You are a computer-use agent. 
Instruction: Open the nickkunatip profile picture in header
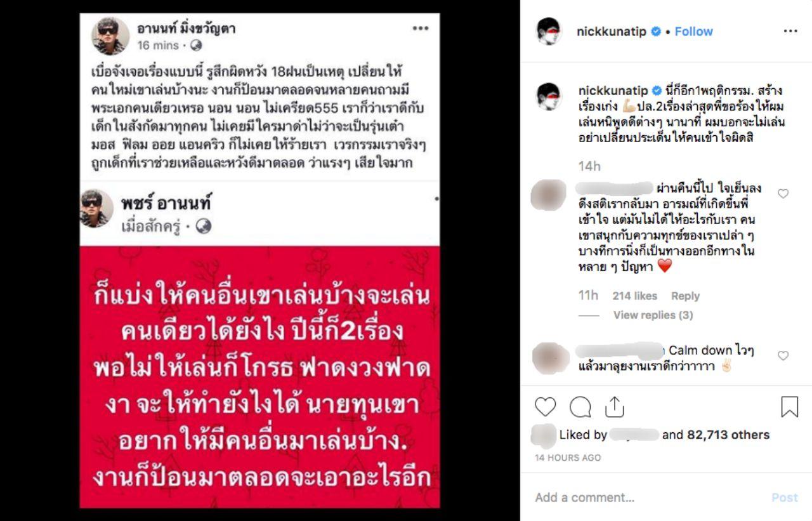pos(549,31)
